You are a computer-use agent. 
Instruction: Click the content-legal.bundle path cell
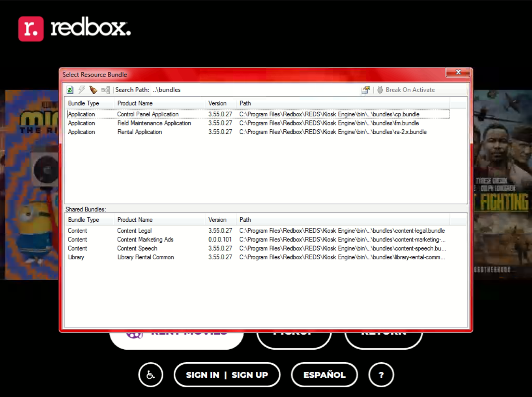342,231
